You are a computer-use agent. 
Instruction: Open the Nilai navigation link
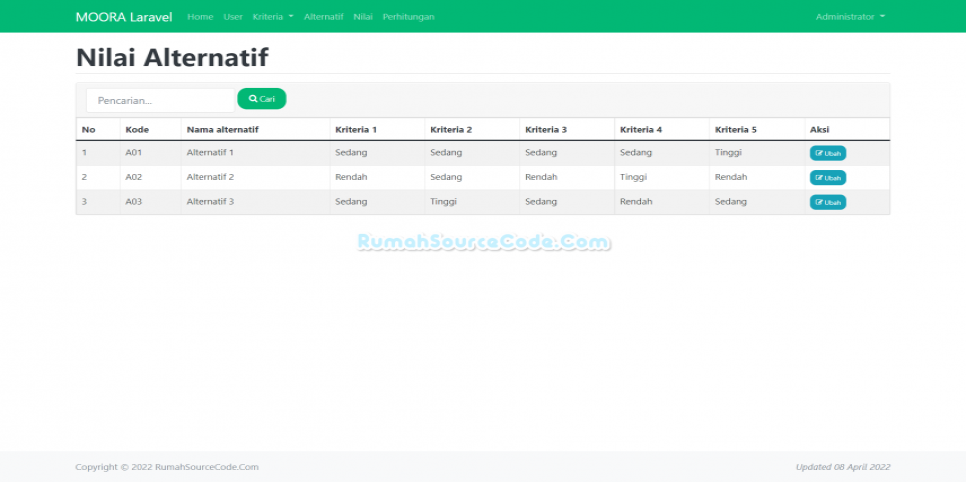[x=363, y=17]
